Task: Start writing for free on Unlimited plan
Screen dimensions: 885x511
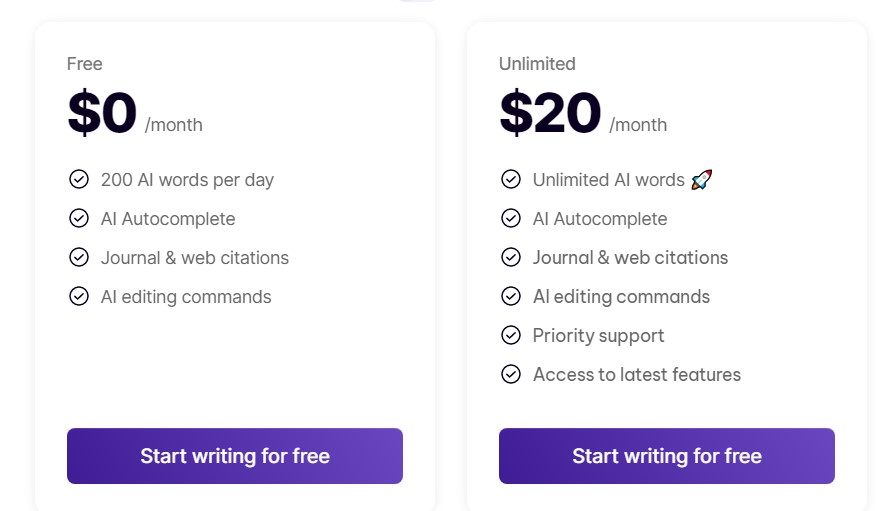Action: (667, 456)
